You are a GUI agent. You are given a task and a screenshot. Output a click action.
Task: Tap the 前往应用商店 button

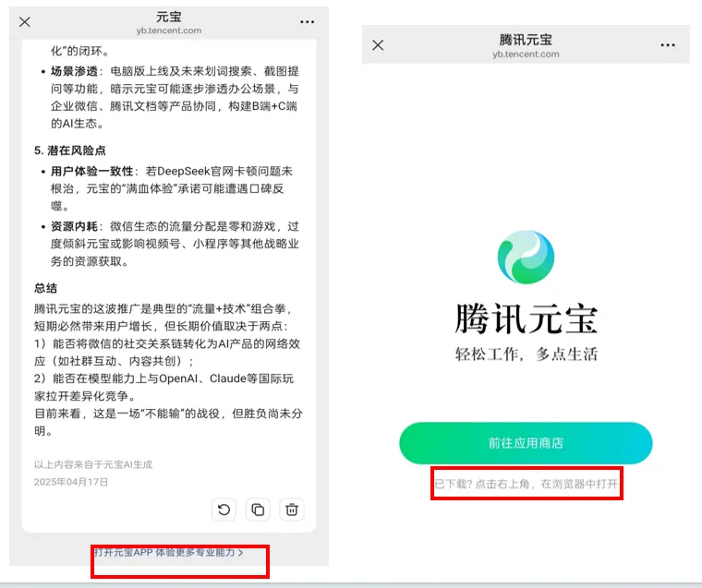click(x=526, y=443)
